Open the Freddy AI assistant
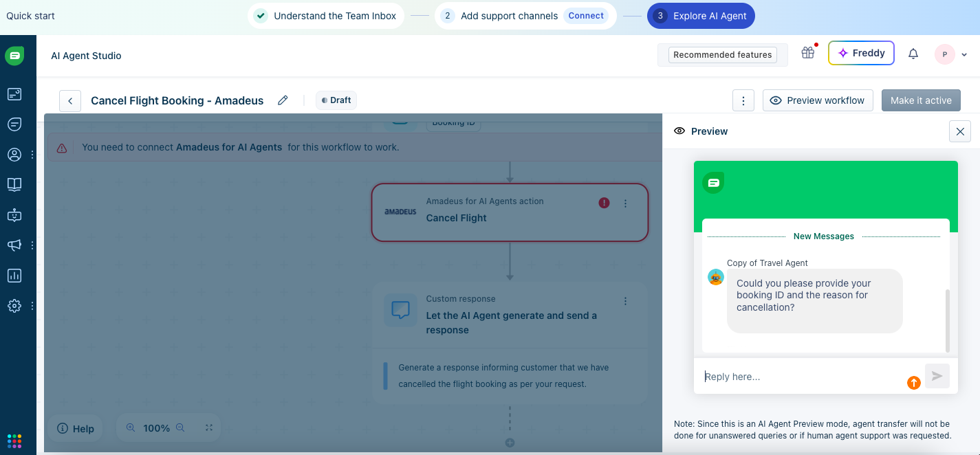The image size is (980, 455). pos(861,53)
